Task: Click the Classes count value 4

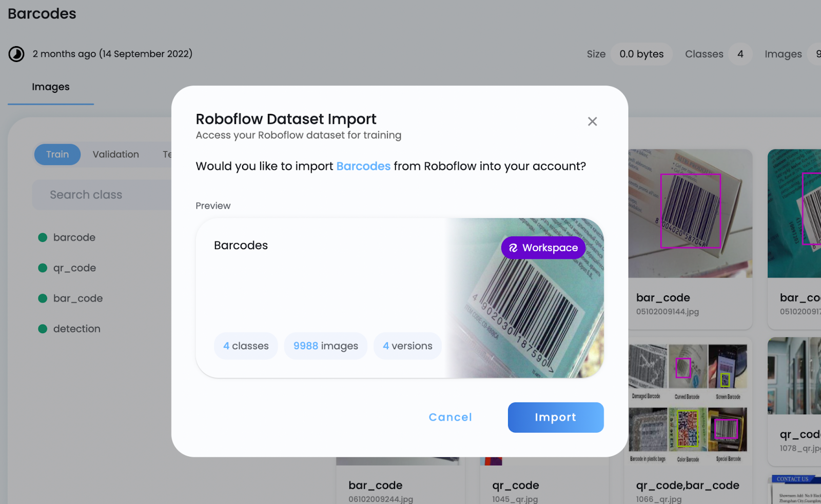Action: [740, 54]
